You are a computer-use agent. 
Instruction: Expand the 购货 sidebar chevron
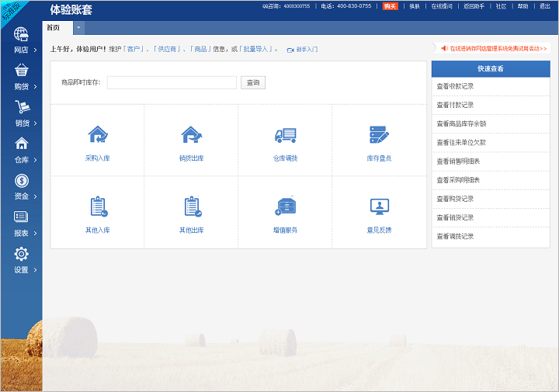click(x=35, y=87)
